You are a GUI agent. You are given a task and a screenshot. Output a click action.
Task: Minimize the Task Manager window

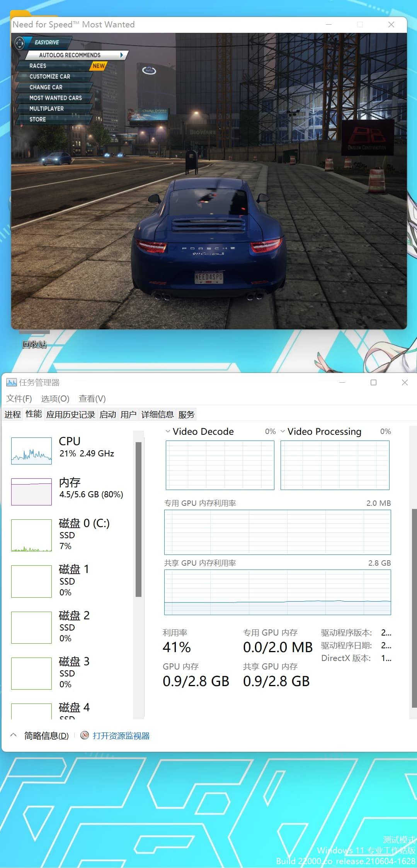coord(342,382)
